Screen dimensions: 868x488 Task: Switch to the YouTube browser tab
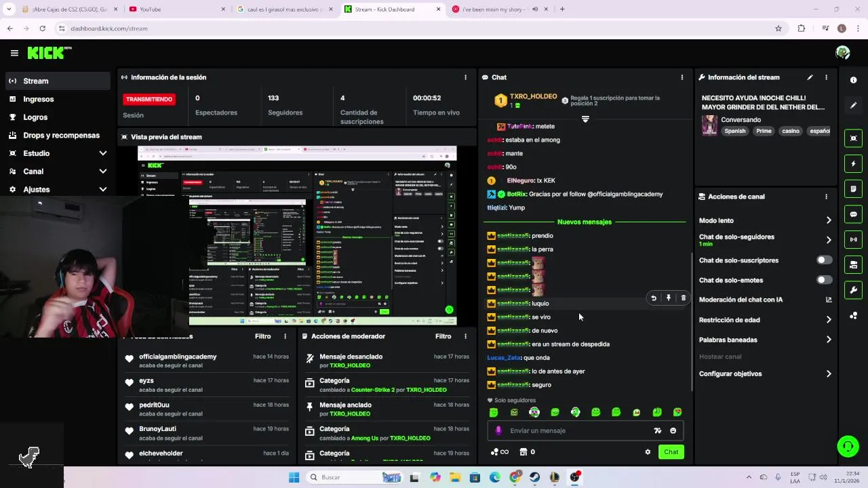tap(178, 9)
